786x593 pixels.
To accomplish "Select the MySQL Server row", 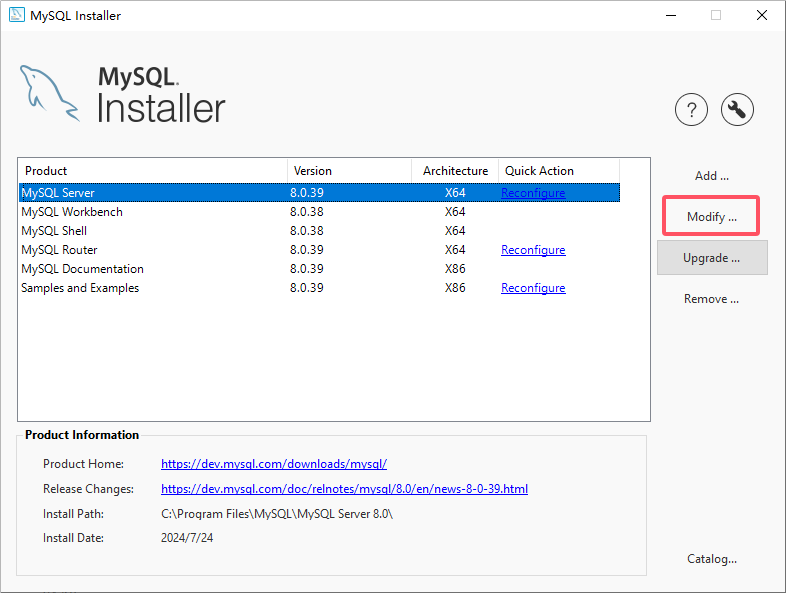I will point(319,193).
